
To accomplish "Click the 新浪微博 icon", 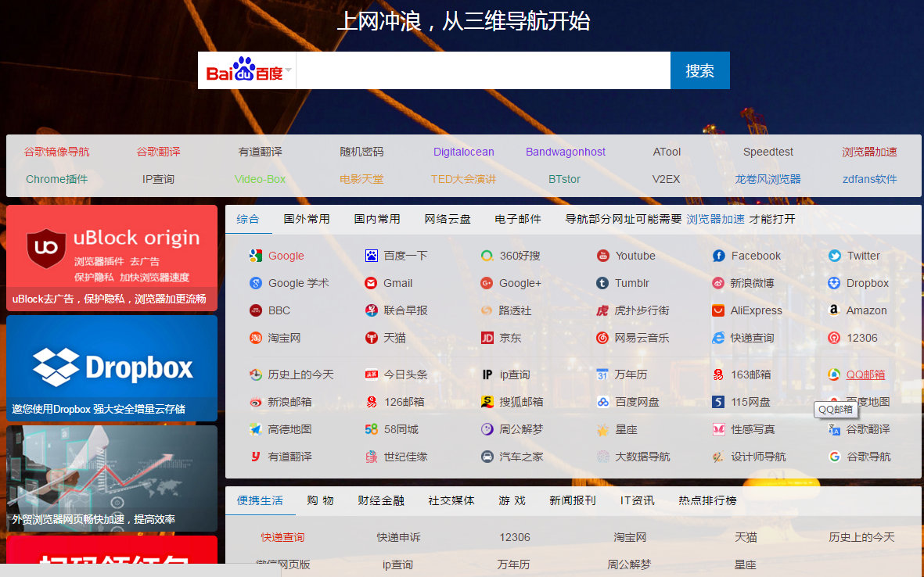I will click(718, 283).
